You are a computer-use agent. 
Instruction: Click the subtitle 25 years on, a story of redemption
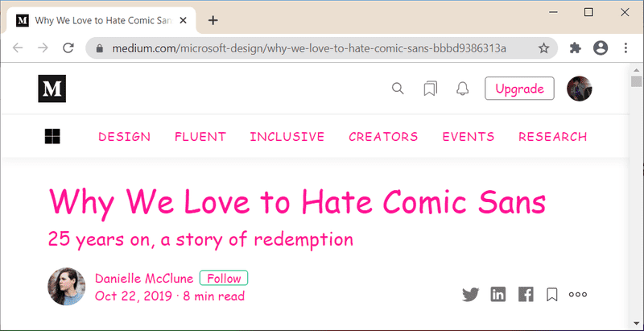coord(200,239)
